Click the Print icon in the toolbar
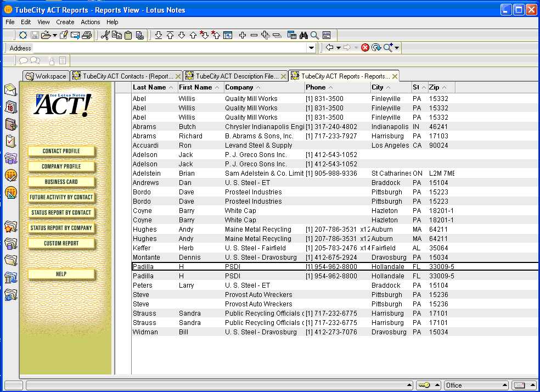Screen dimensions: 540x392 point(87,35)
